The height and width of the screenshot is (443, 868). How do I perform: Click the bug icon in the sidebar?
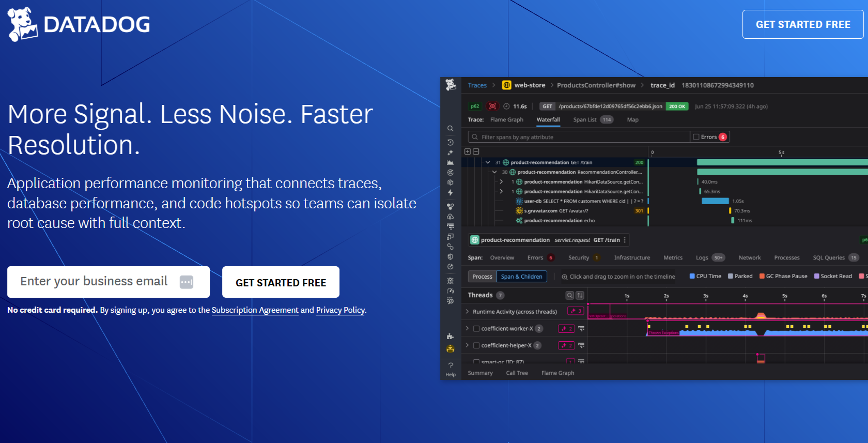tap(450, 281)
